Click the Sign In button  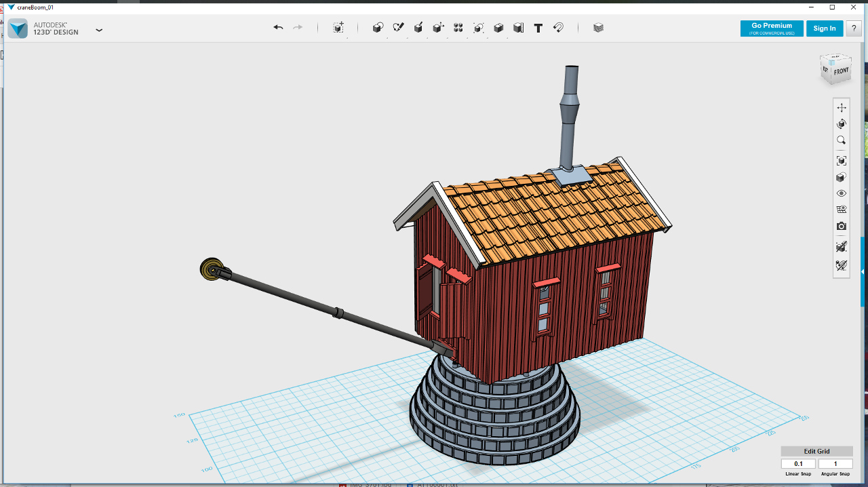coord(825,28)
